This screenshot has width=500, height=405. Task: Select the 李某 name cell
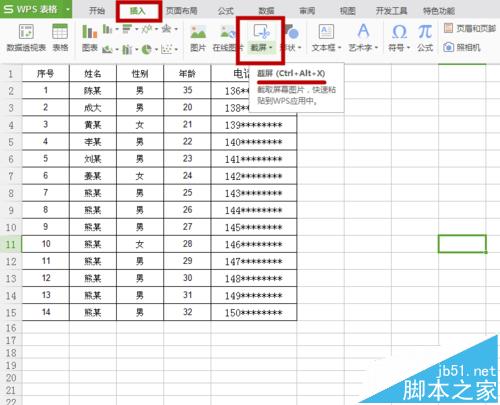93,142
